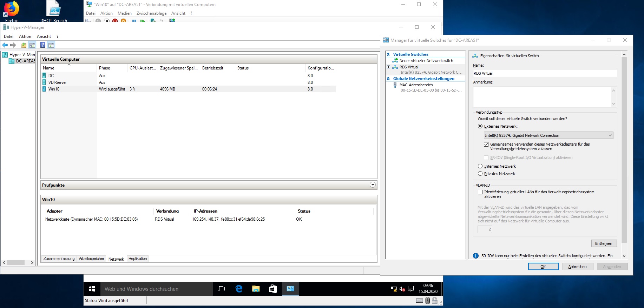The width and height of the screenshot is (644, 308).
Task: Click the Name field containing RDS Virtual
Action: tap(545, 73)
